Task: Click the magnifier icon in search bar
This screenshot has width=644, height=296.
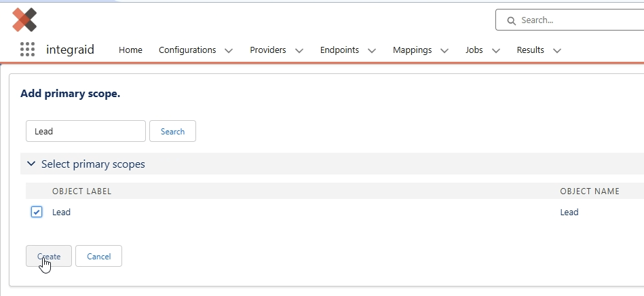Action: pos(512,20)
